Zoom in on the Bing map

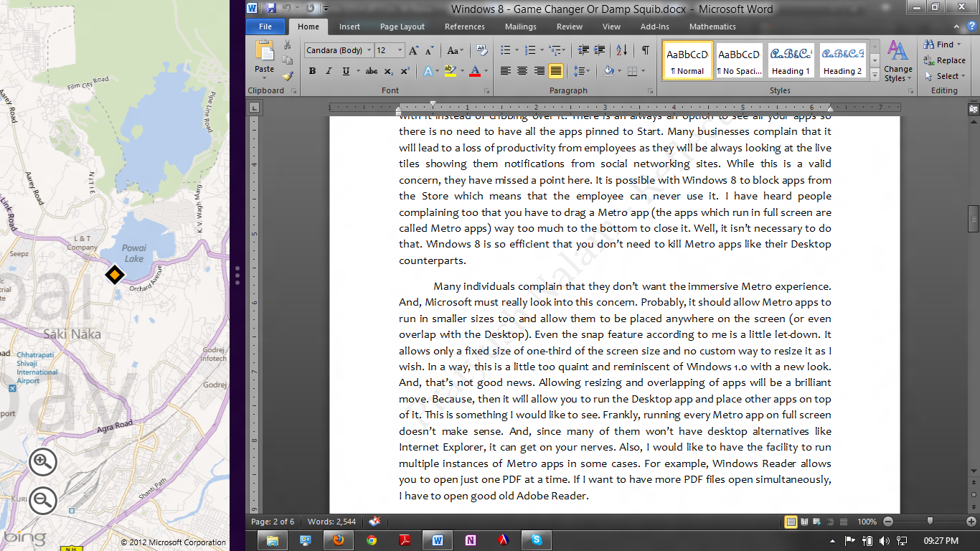[43, 463]
